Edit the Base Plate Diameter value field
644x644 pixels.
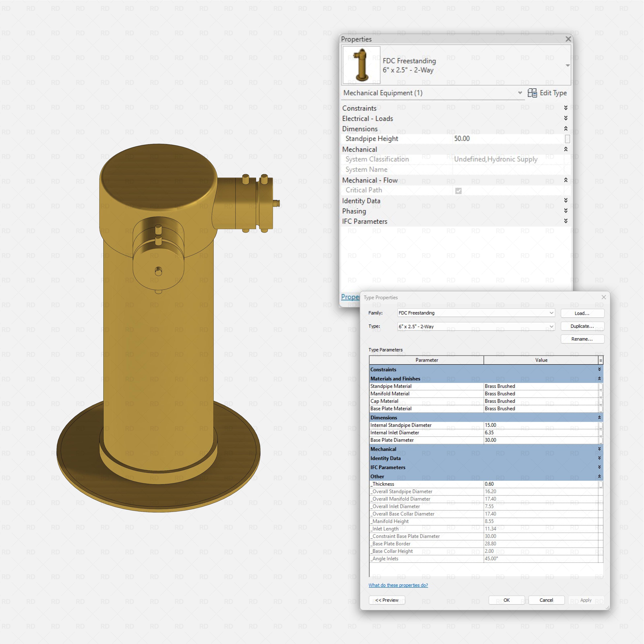point(541,440)
